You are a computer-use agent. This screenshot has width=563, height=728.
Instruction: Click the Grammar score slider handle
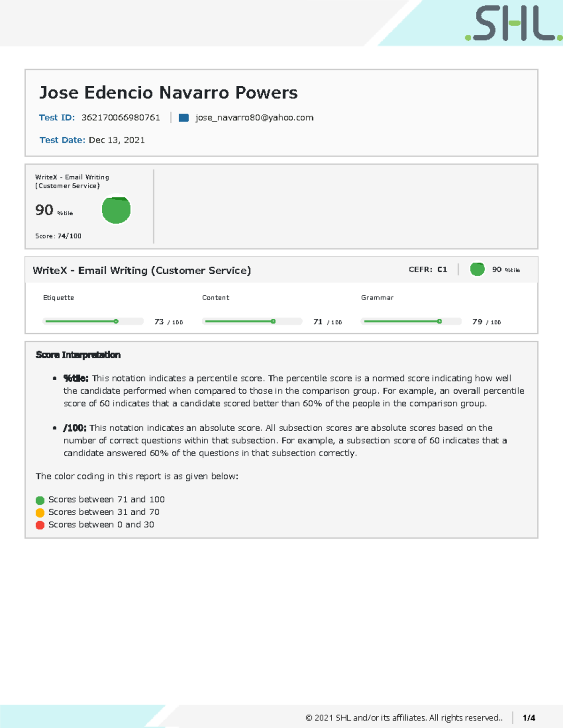point(439,322)
